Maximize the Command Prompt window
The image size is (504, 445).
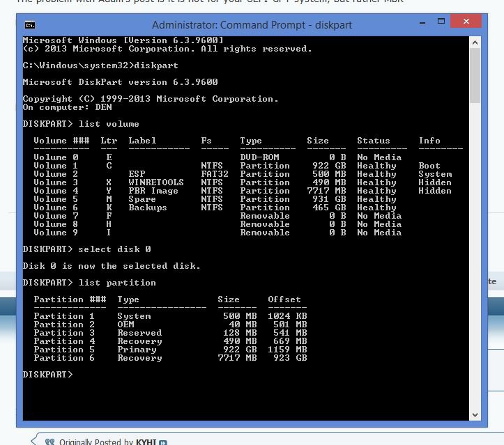click(441, 22)
